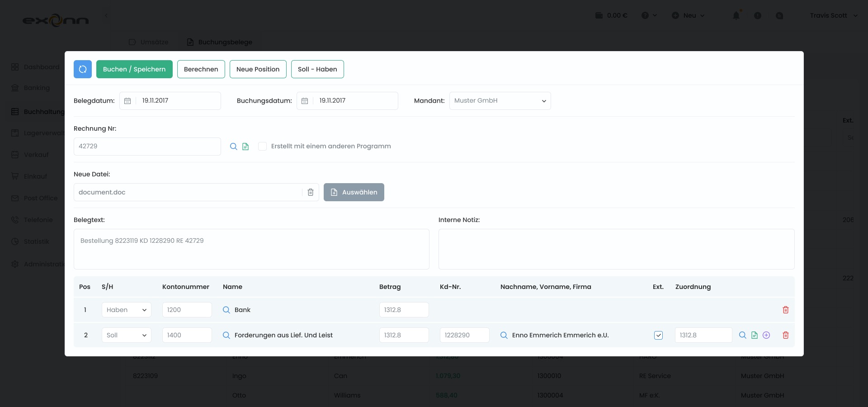This screenshot has width=868, height=407.
Task: Open Verkauf in sidebar
Action: click(x=30, y=155)
